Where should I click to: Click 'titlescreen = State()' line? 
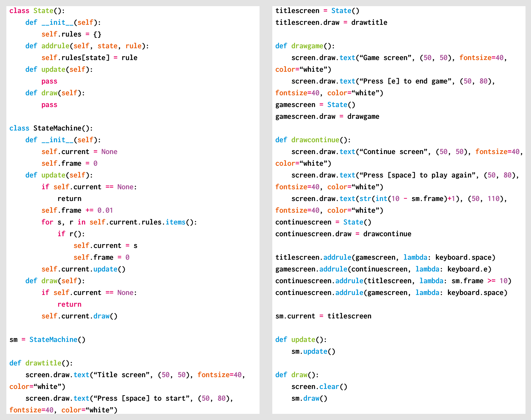(317, 11)
